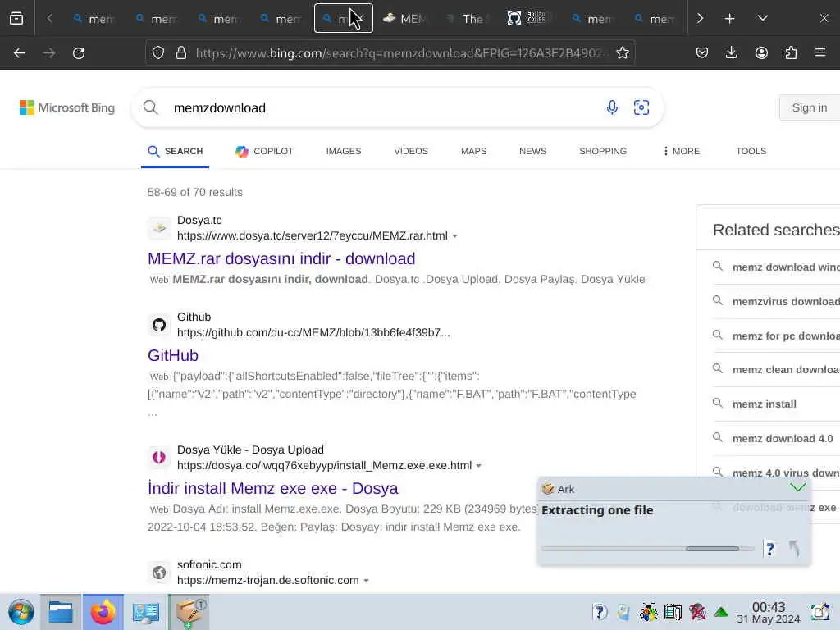
Task: Switch to Videos results
Action: tap(411, 151)
